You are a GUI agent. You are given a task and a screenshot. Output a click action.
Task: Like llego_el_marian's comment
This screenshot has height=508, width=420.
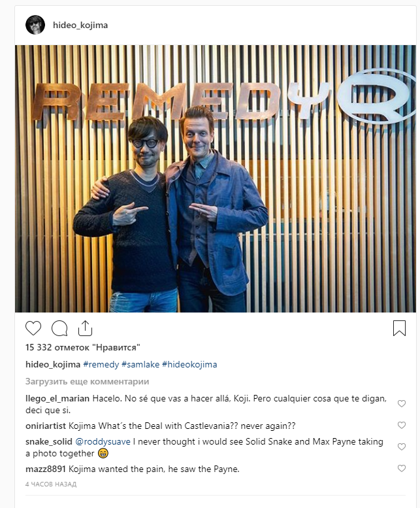(x=402, y=403)
